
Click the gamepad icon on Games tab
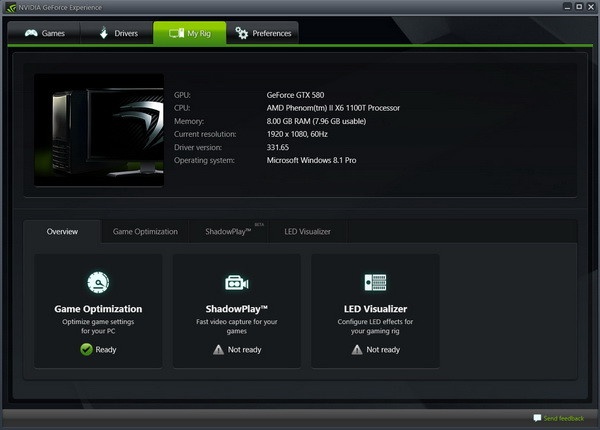pos(31,33)
